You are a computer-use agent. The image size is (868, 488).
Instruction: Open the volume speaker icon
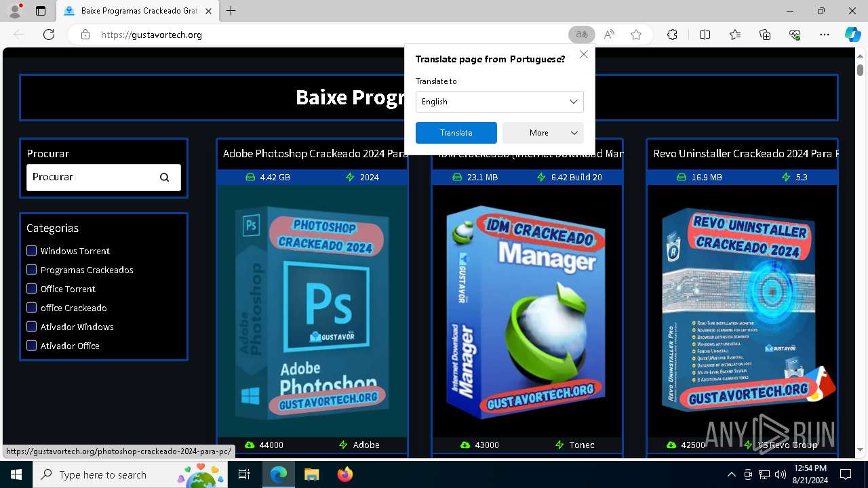pyautogui.click(x=781, y=474)
